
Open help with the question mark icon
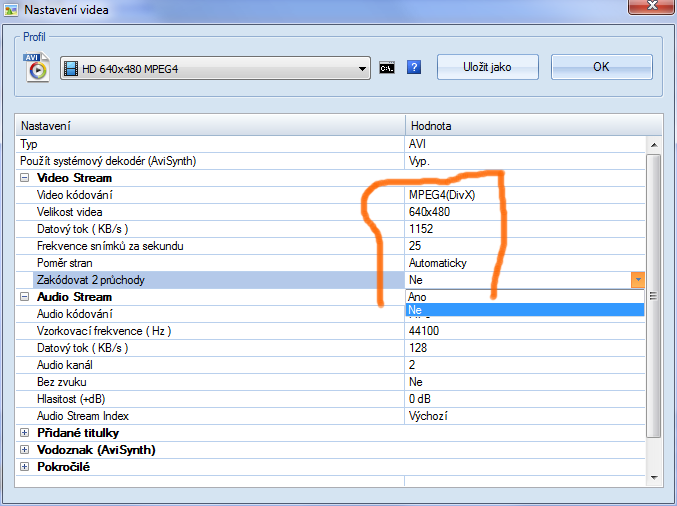(414, 68)
